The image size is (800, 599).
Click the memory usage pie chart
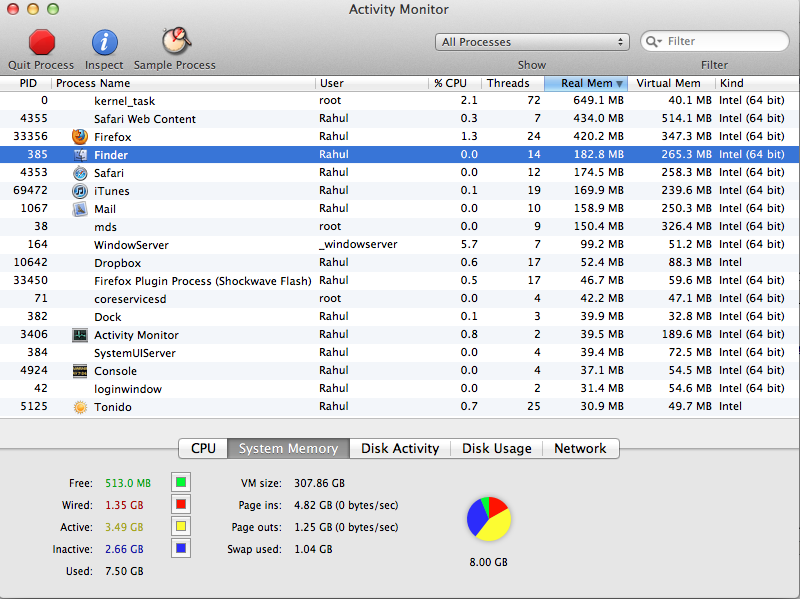point(489,519)
